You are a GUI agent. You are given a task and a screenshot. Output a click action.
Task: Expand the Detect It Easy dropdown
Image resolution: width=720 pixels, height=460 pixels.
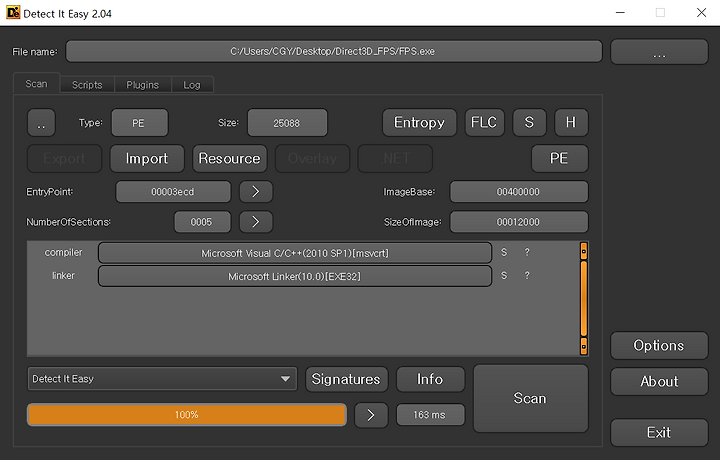162,379
